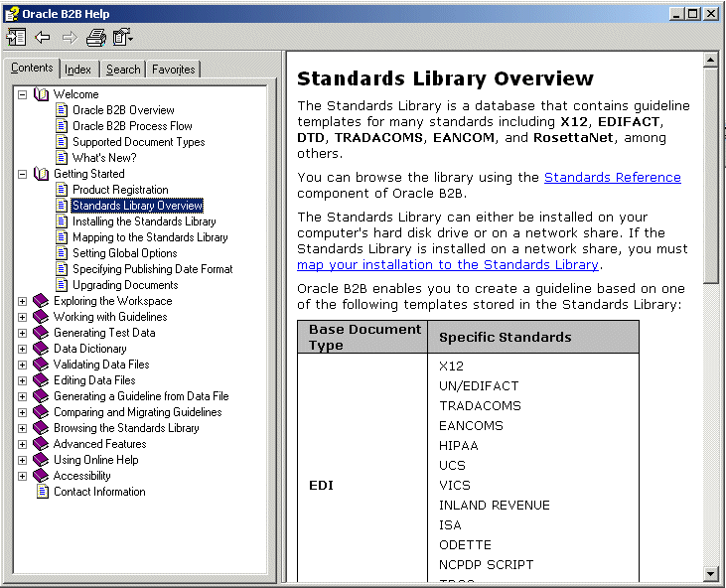Click the NCPDP SCRIPT table entry

[x=487, y=565]
